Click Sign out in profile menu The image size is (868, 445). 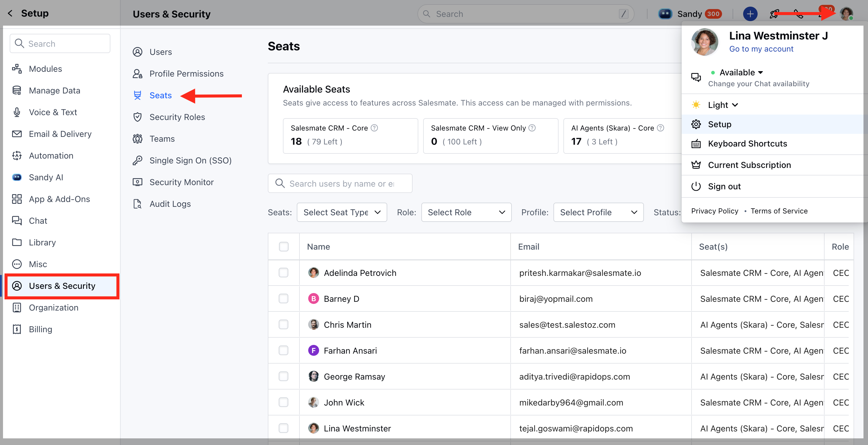pyautogui.click(x=724, y=186)
